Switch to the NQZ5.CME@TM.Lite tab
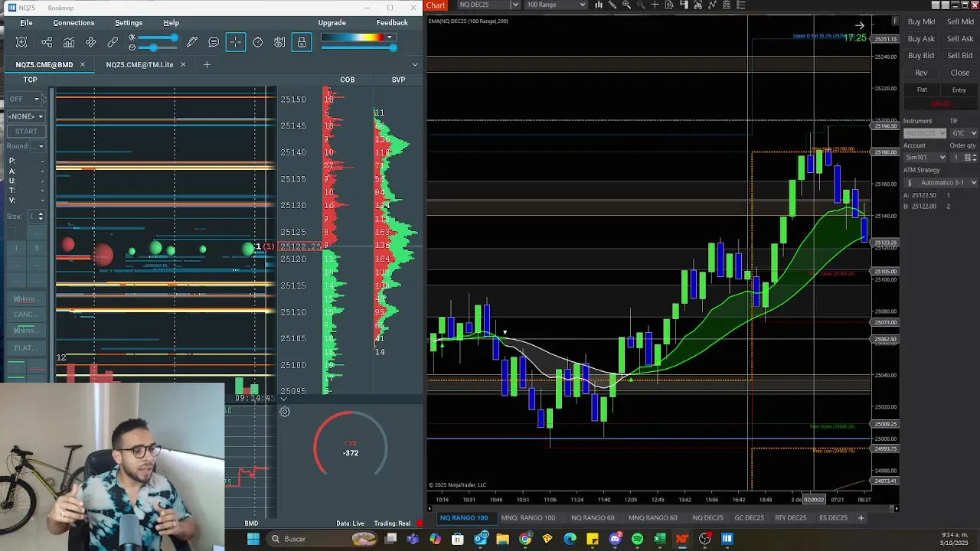Image resolution: width=980 pixels, height=551 pixels. tap(139, 64)
